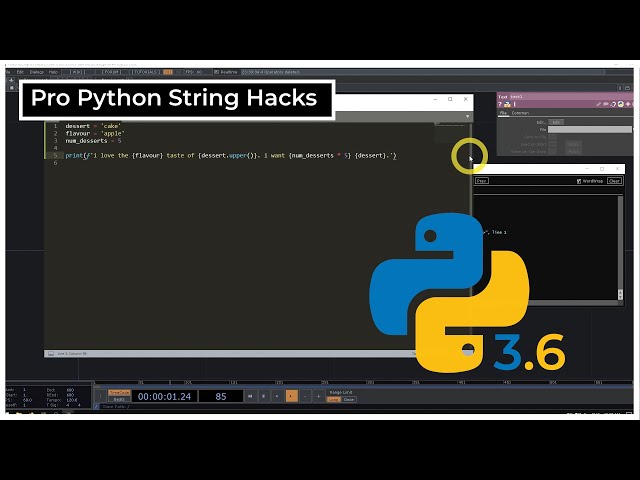Viewport: 640px width, 480px height.
Task: Open the comment bubble icon in parameter header
Action: coord(606,104)
